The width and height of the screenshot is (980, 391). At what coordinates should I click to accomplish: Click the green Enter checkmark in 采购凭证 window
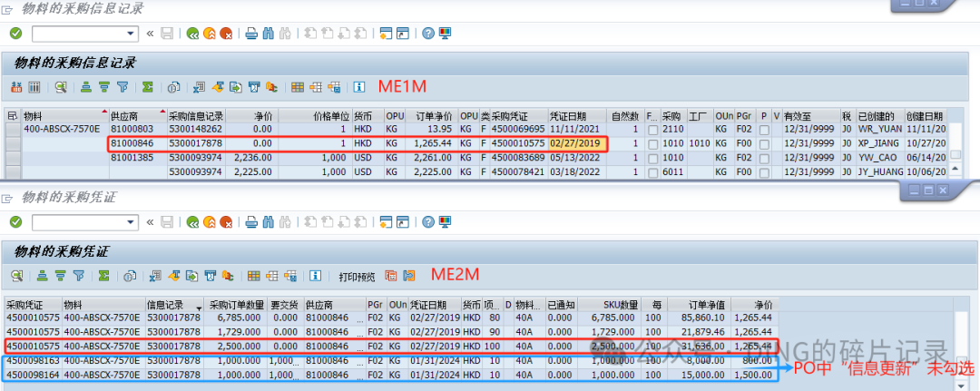pos(16,221)
